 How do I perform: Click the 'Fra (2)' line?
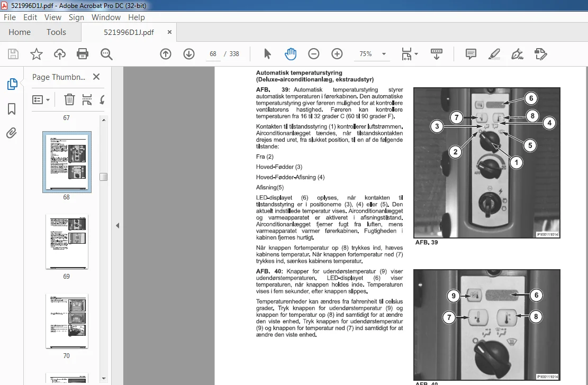pos(265,157)
